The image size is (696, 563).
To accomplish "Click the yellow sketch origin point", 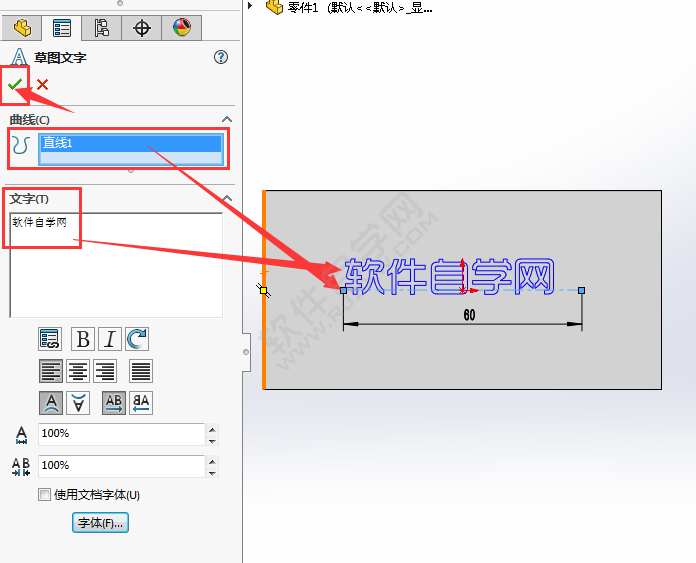I will coord(264,291).
